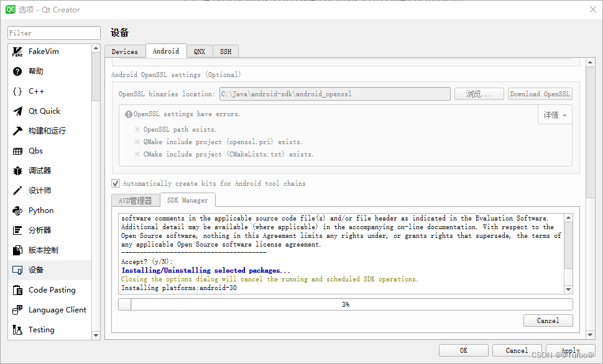Click the OpenSSL settings error warning icon
The height and width of the screenshot is (364, 603).
pyautogui.click(x=129, y=114)
